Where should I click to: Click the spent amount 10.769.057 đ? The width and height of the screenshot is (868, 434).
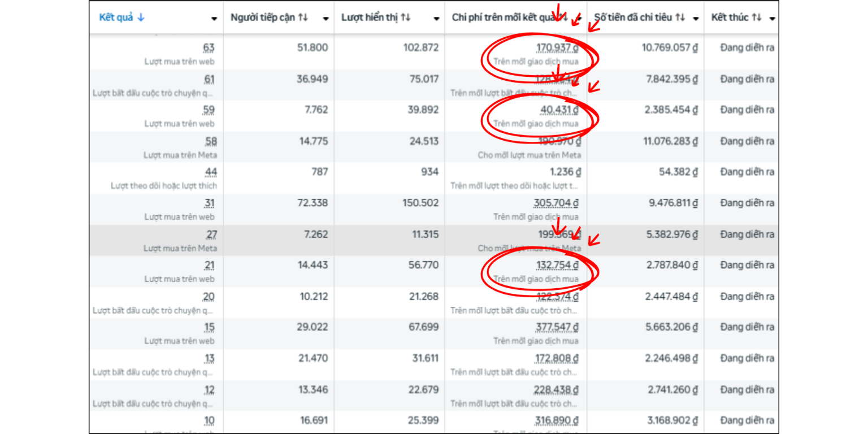[x=669, y=48]
